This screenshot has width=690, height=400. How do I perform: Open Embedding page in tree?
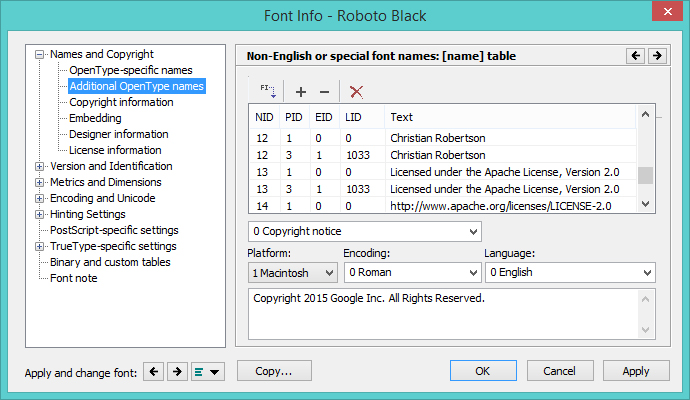click(95, 118)
